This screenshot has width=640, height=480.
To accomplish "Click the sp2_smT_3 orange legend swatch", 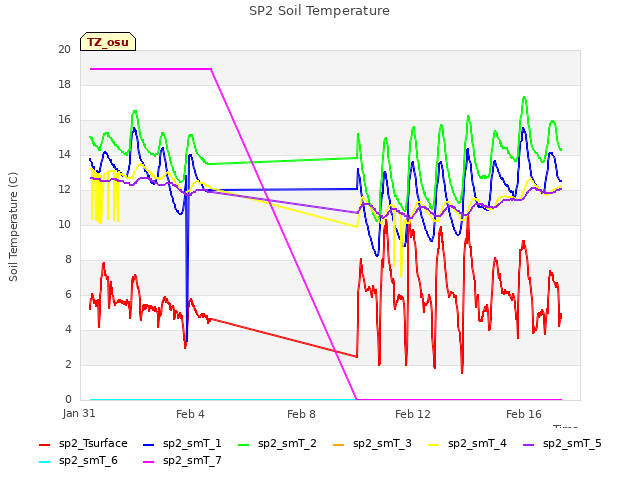I will (x=339, y=444).
